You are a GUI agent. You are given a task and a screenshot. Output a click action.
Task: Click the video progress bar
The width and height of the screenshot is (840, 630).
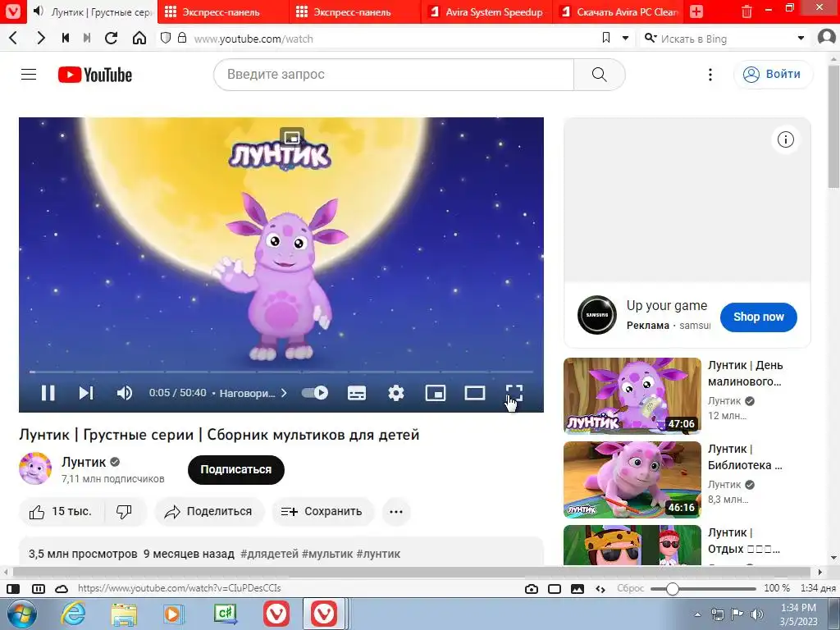(281, 372)
